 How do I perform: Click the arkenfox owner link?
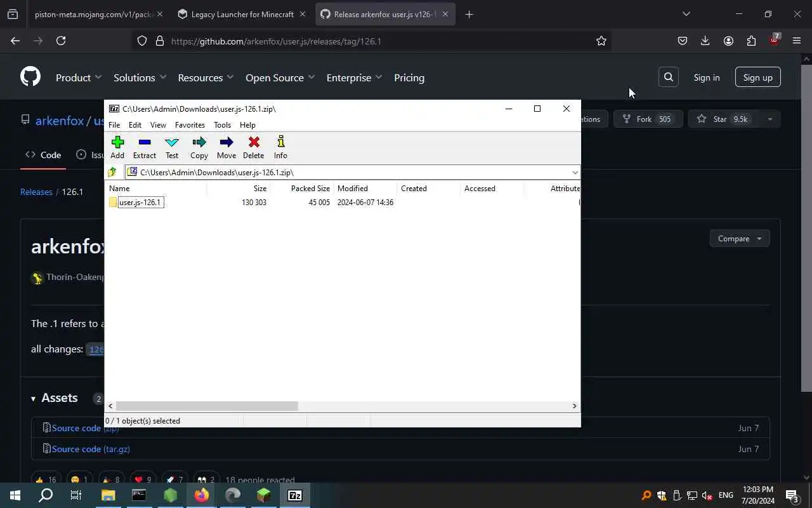pos(60,121)
